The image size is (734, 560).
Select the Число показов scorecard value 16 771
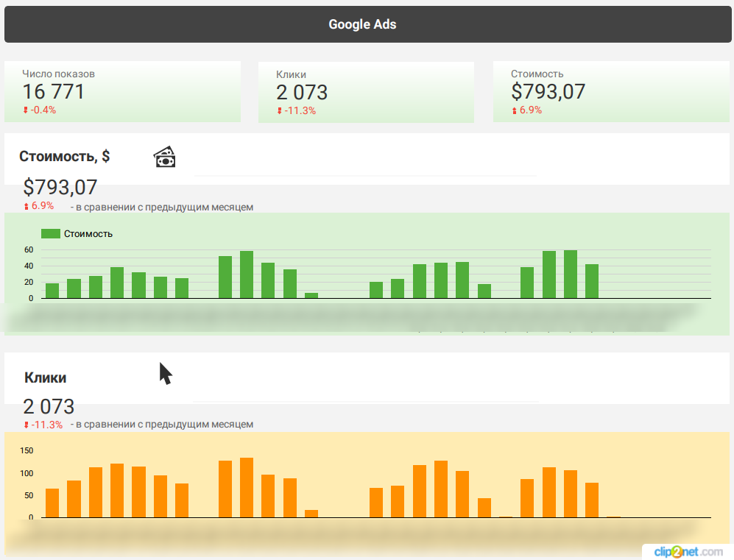pyautogui.click(x=53, y=92)
